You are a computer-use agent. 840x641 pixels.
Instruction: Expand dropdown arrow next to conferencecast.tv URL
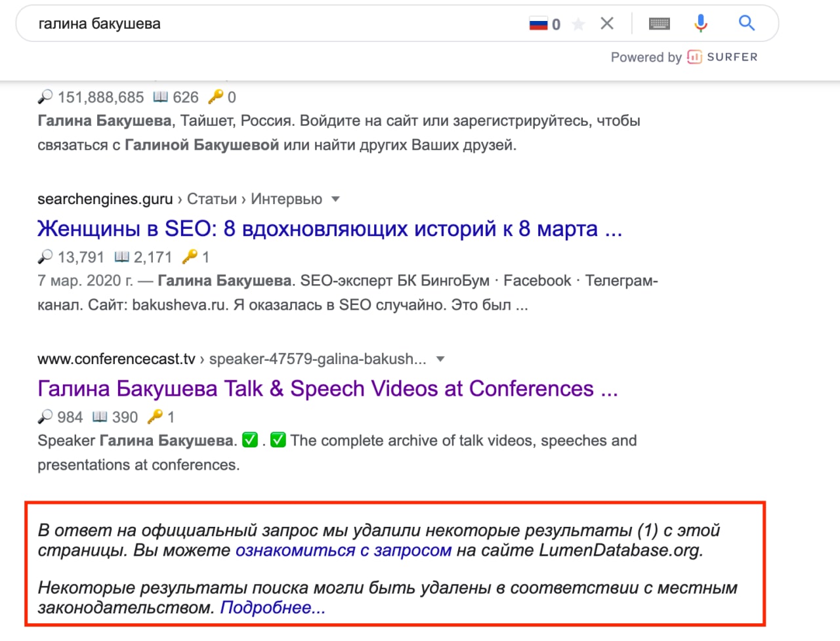pyautogui.click(x=440, y=359)
